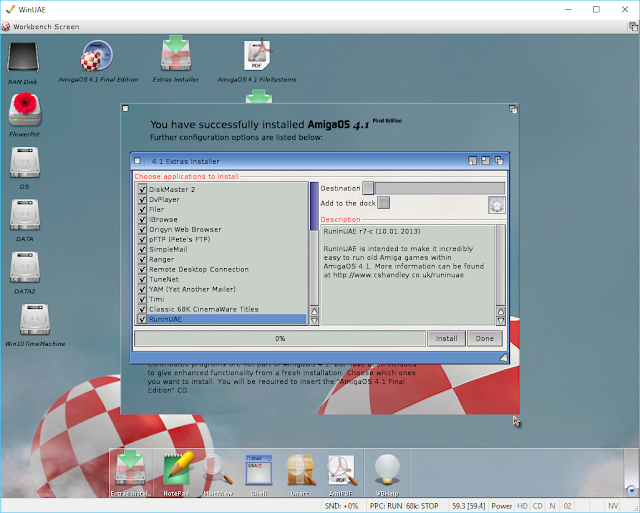Uncheck the DvPlayer checkbox
The width and height of the screenshot is (640, 513).
point(142,200)
